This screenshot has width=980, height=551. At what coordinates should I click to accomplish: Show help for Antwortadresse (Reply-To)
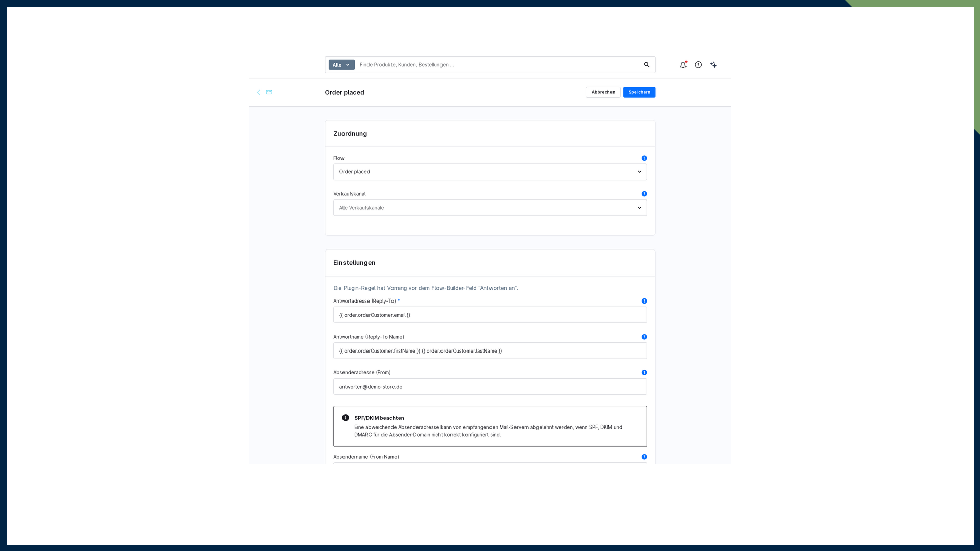(x=644, y=301)
